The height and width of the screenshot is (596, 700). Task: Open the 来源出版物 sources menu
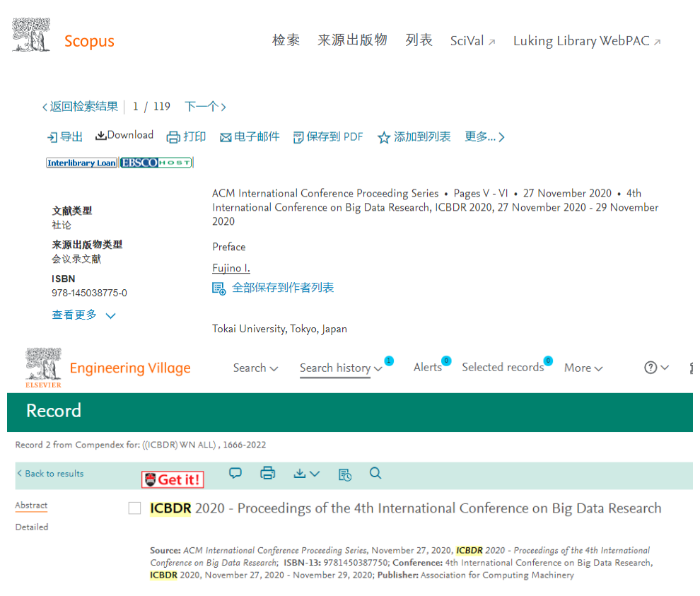pos(352,40)
